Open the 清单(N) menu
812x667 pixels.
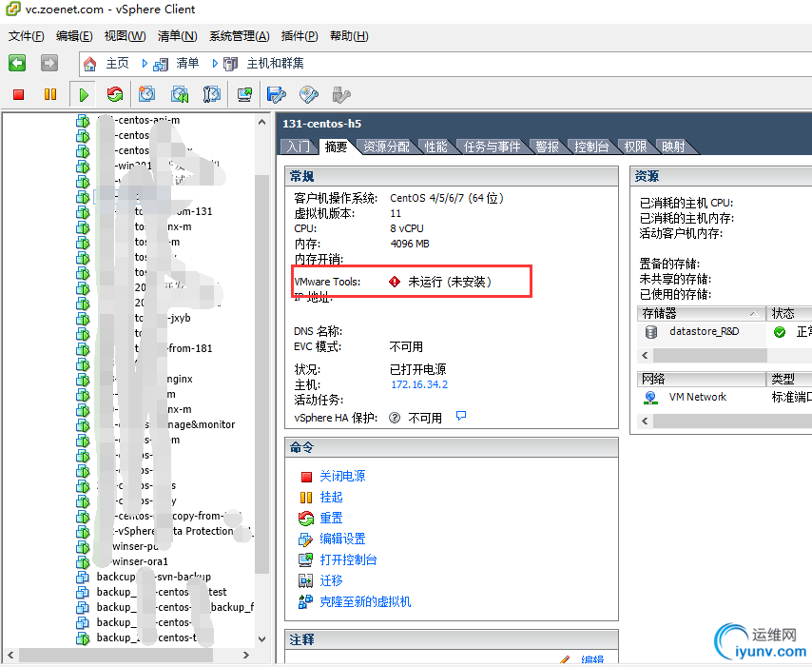[177, 36]
